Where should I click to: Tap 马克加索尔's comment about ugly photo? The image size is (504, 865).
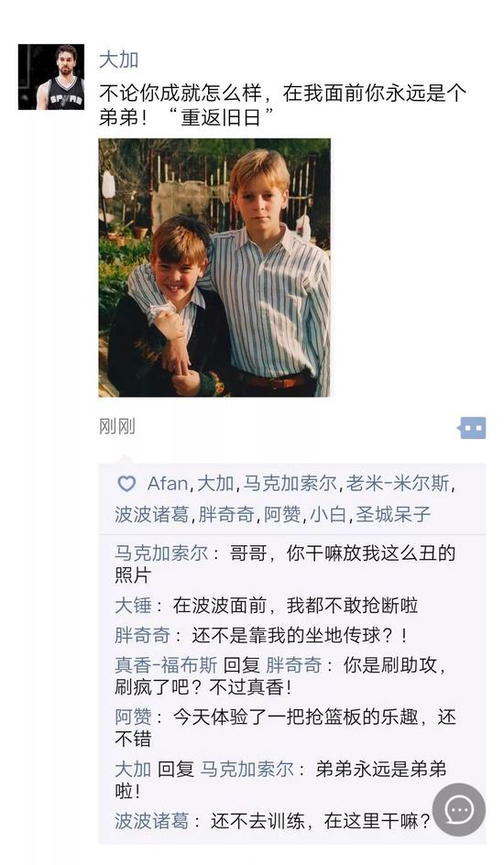285,564
